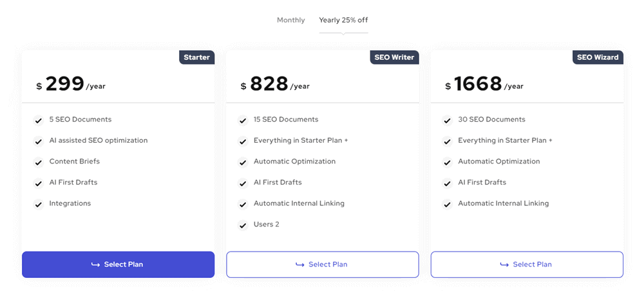Click arrow icon in Starter Select Plan button
This screenshot has width=644, height=296.
pos(95,265)
